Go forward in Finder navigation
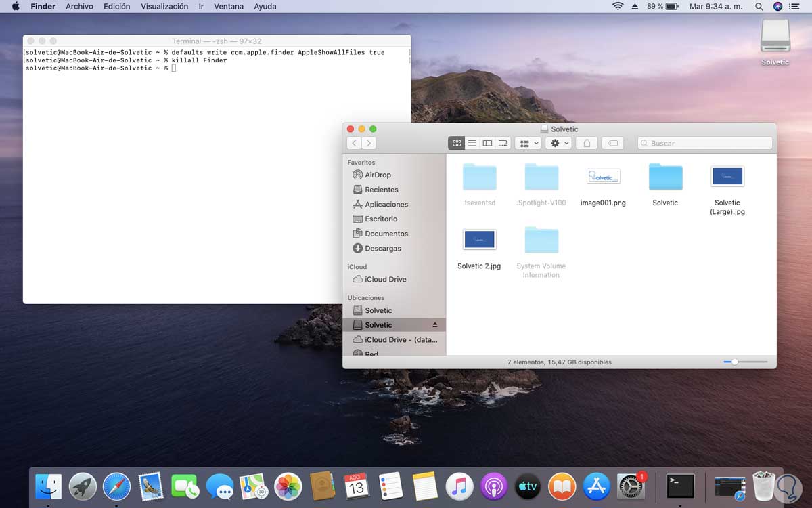Screen dimensions: 812x508 tap(369, 143)
